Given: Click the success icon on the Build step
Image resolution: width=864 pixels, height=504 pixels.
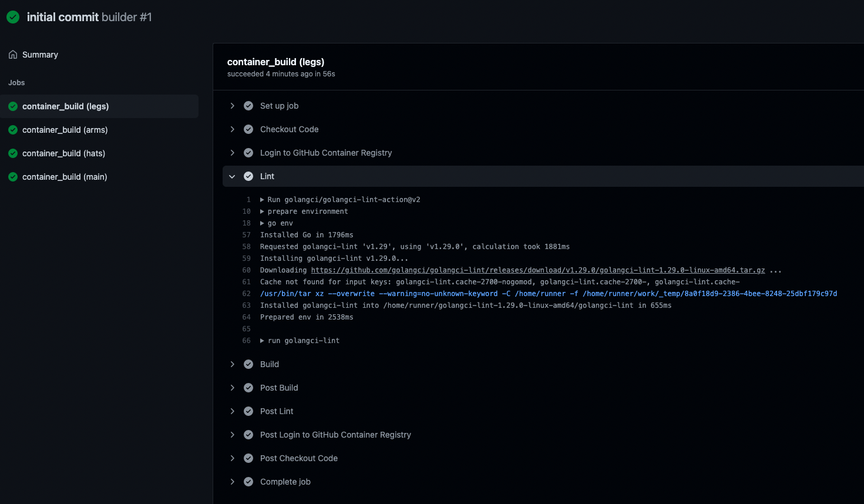Looking at the screenshot, I should click(x=248, y=364).
